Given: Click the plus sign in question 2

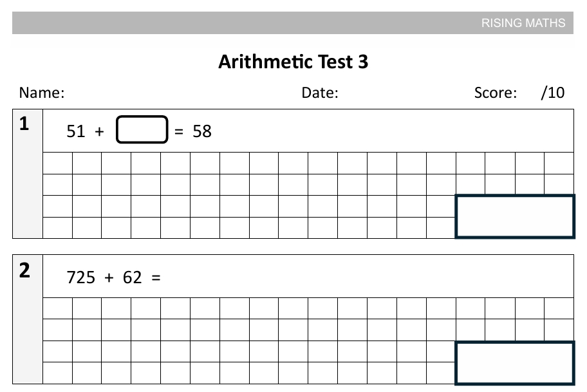Looking at the screenshot, I should pos(109,278).
